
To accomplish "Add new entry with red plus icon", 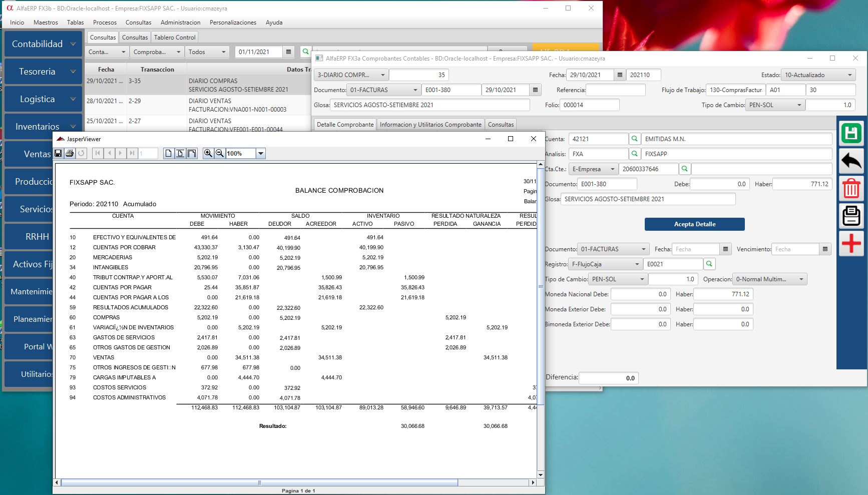I will point(851,244).
